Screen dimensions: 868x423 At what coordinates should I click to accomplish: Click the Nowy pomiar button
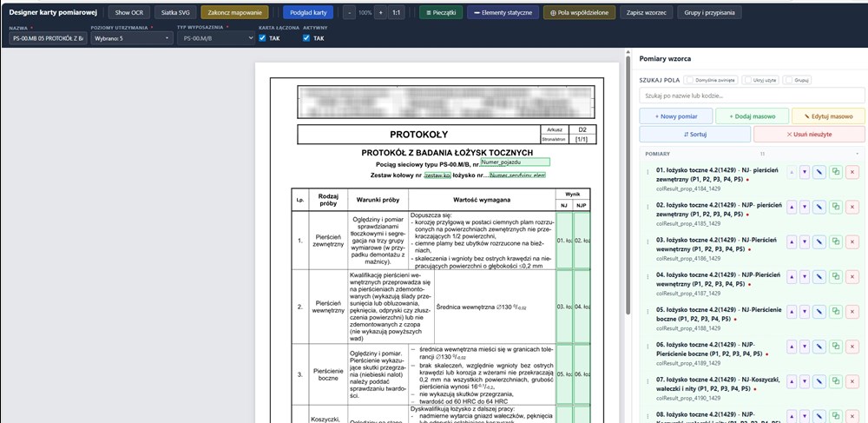click(675, 116)
